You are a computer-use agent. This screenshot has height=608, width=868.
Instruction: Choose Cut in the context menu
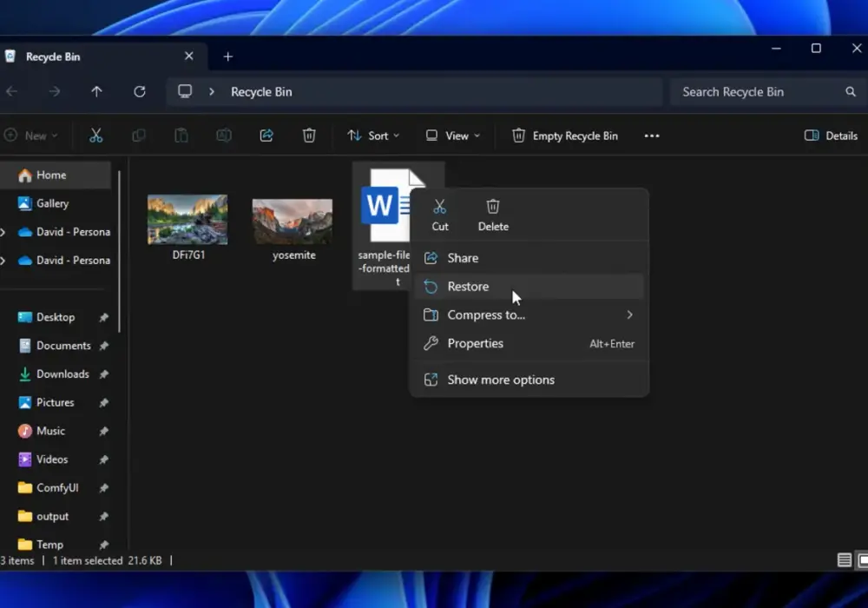pos(440,215)
